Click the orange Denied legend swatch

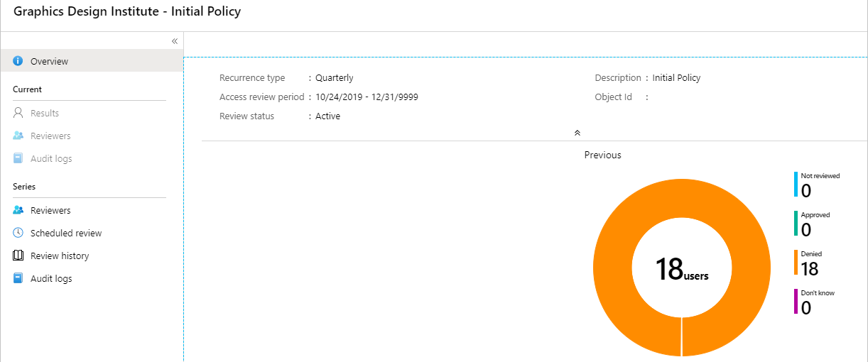pyautogui.click(x=796, y=262)
